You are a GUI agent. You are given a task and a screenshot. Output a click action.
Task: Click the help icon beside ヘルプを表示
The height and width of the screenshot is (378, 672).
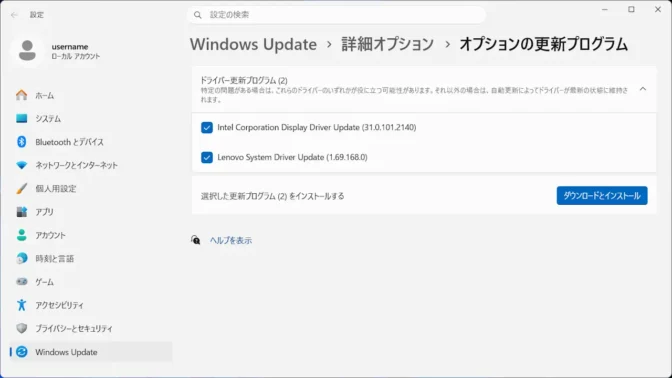[195, 240]
